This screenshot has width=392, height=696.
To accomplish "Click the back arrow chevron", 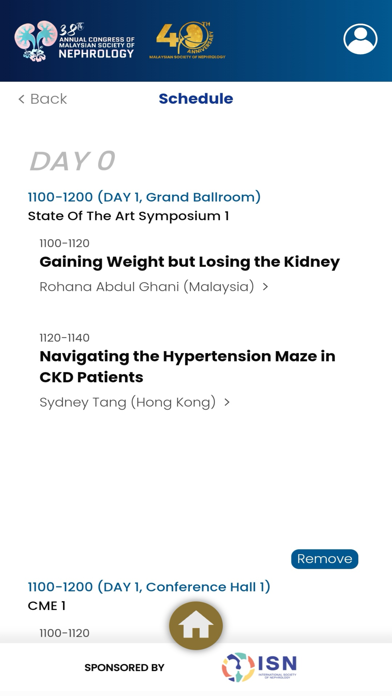I will pos(21,99).
